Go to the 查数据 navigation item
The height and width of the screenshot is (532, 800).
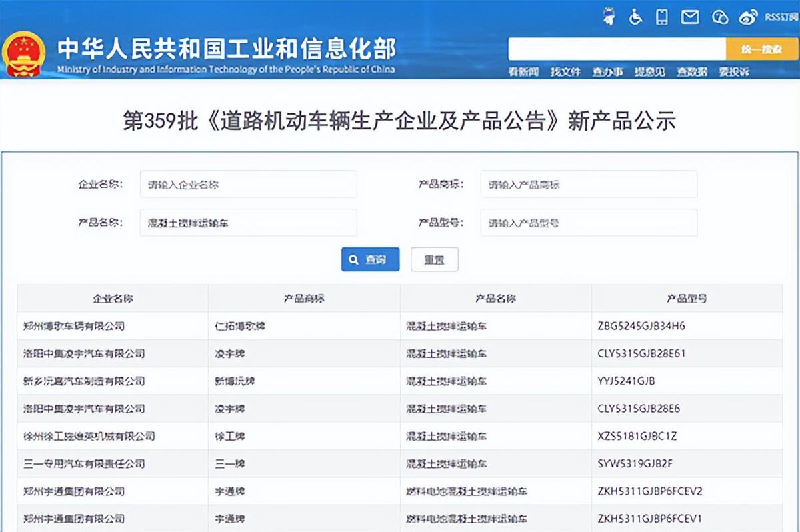(692, 72)
